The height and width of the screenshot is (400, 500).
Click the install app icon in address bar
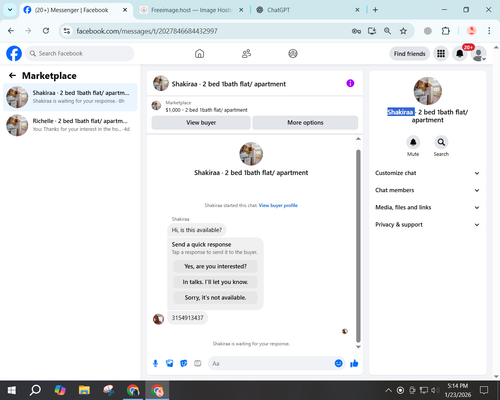(372, 31)
